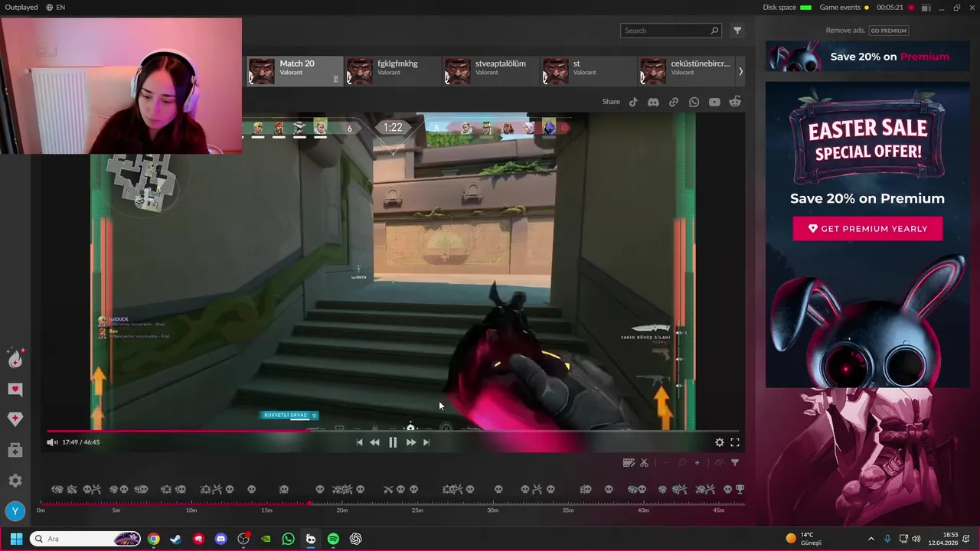980x551 pixels.
Task: Open the flame icon in left sidebar
Action: (x=15, y=358)
